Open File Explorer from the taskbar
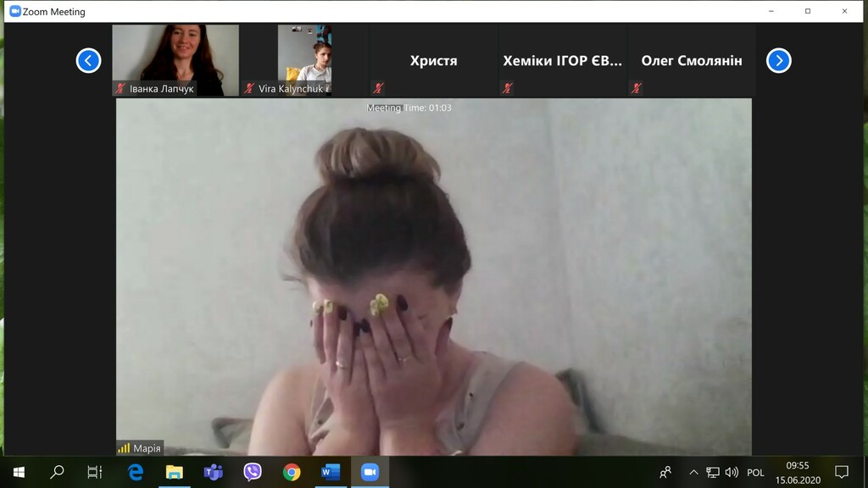This screenshot has width=868, height=488. tap(174, 472)
